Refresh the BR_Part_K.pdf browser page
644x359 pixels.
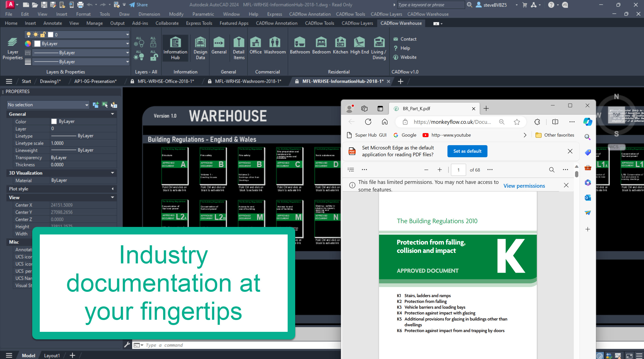368,122
